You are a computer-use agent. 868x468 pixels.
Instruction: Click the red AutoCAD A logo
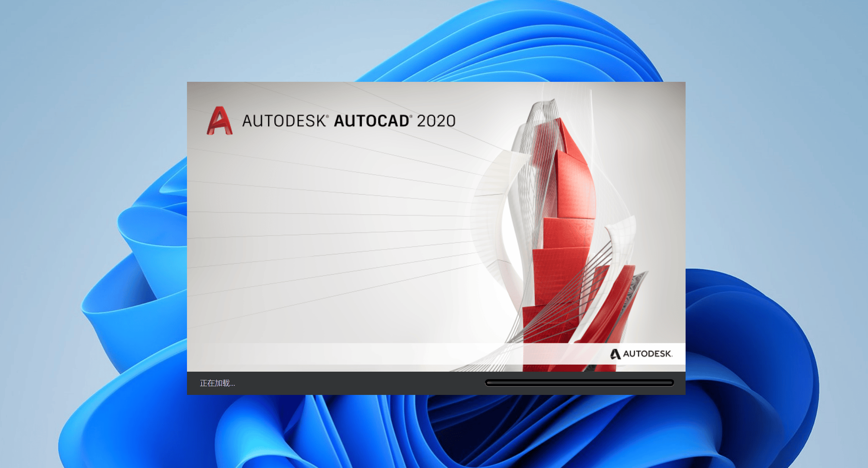219,120
